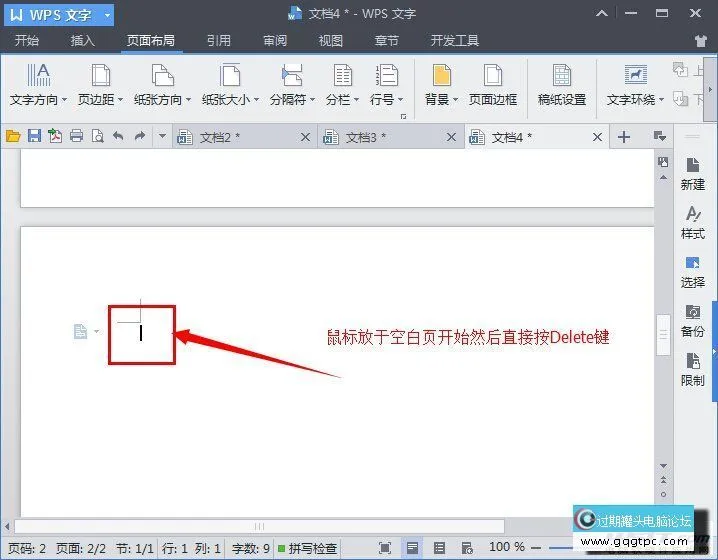Save the document with the floppy icon
718x560 pixels.
click(x=34, y=136)
